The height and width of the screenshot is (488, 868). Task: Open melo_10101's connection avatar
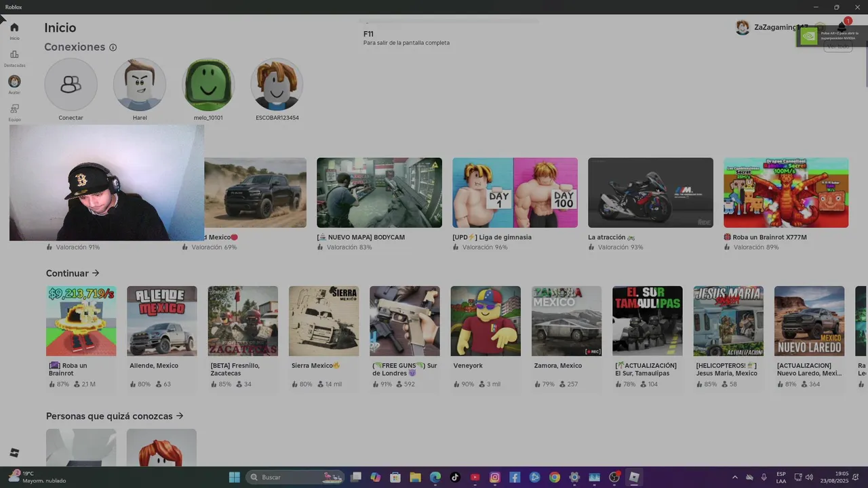click(x=208, y=84)
